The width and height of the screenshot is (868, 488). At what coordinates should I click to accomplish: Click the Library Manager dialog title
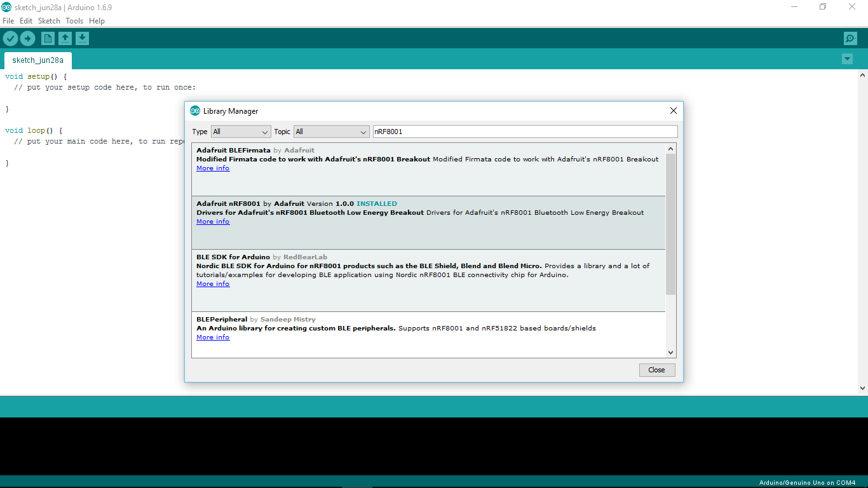point(231,111)
